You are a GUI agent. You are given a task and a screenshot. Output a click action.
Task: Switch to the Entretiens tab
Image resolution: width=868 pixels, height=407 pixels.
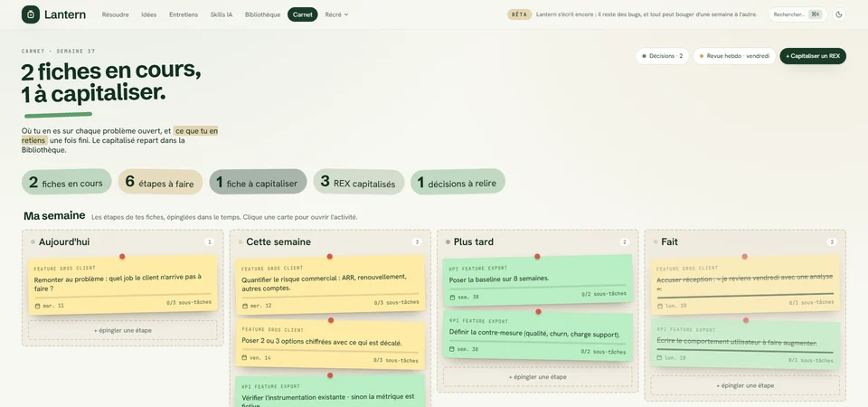[184, 14]
